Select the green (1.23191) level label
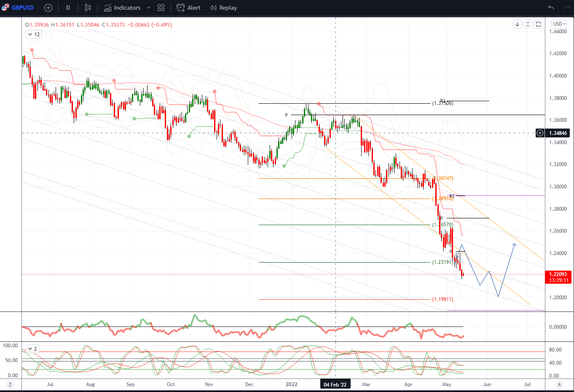Viewport: 574px width, 392px height. (443, 262)
